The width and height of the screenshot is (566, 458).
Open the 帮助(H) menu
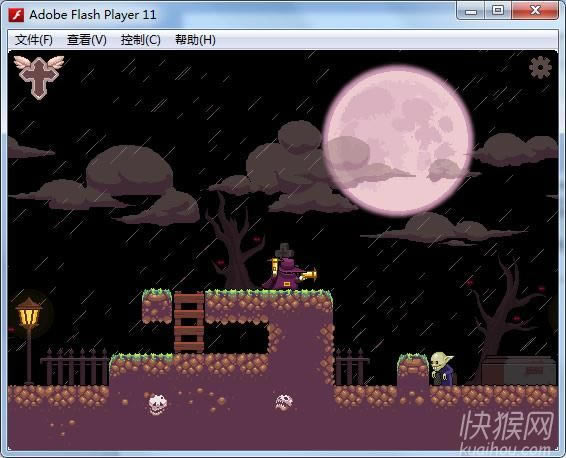[x=195, y=40]
